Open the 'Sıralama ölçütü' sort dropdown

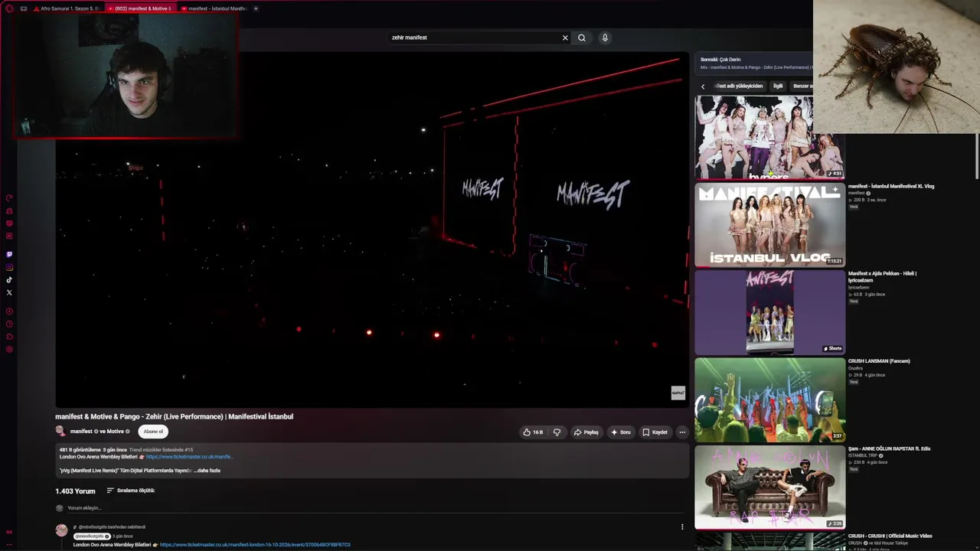pos(131,491)
